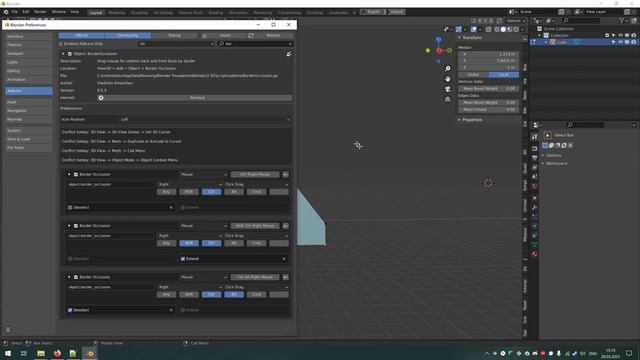This screenshot has height=360, width=640.
Task: Click the Median X value field
Action: 489,54
